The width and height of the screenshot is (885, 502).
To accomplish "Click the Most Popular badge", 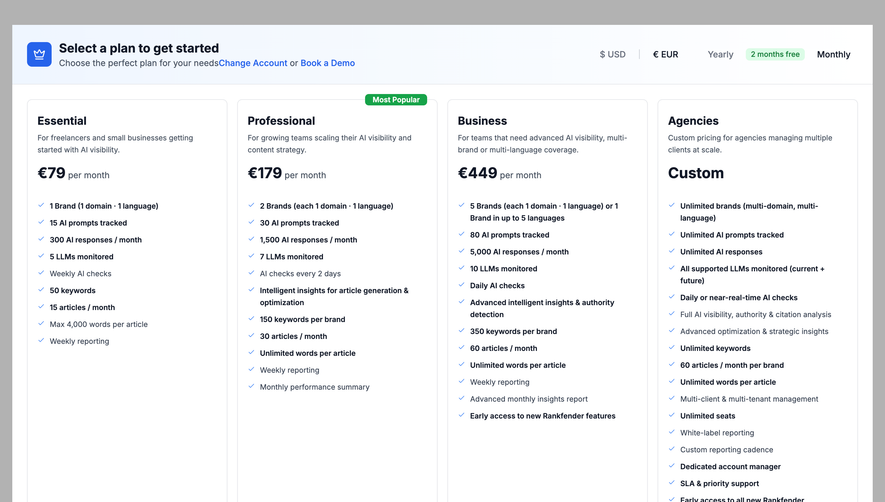I will click(x=396, y=99).
